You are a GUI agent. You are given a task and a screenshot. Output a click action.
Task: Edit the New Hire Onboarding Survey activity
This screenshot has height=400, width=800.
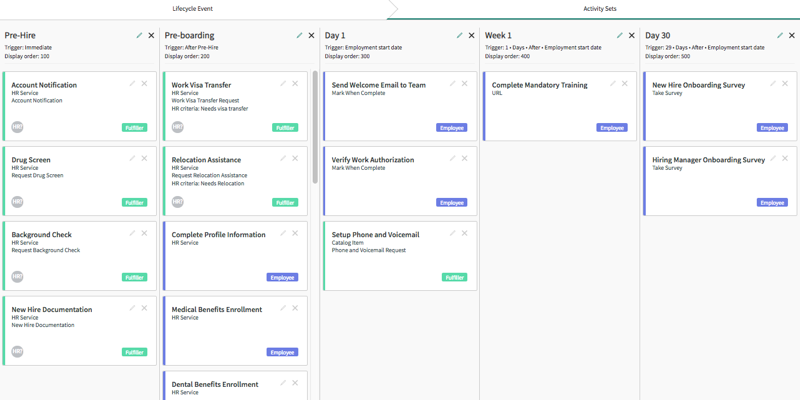click(773, 84)
